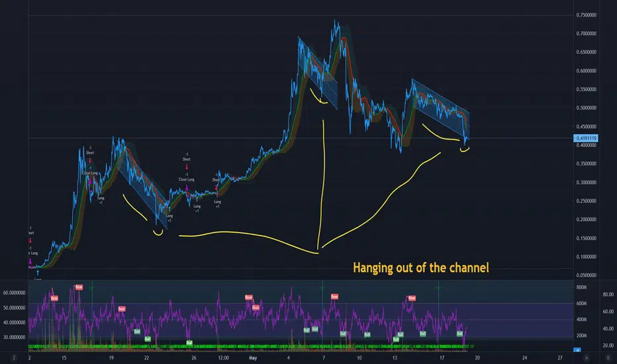Click the Bear label above the date 13 RSI peak
Screen dimensions: 617x364
pyautogui.click(x=412, y=298)
